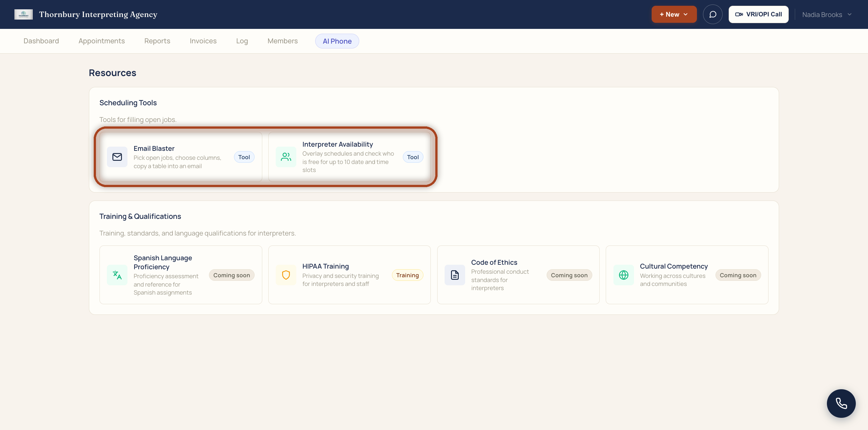Open the Email Blaster title link
868x430 pixels.
coord(154,149)
